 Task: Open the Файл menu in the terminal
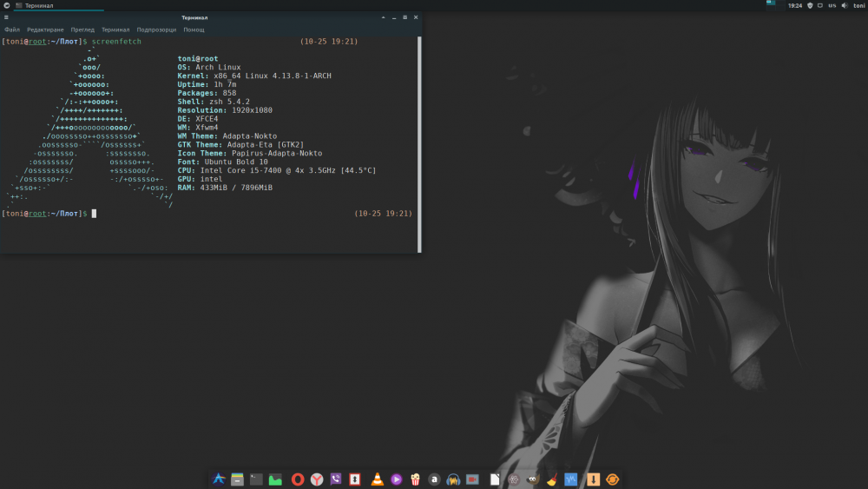[x=12, y=30]
